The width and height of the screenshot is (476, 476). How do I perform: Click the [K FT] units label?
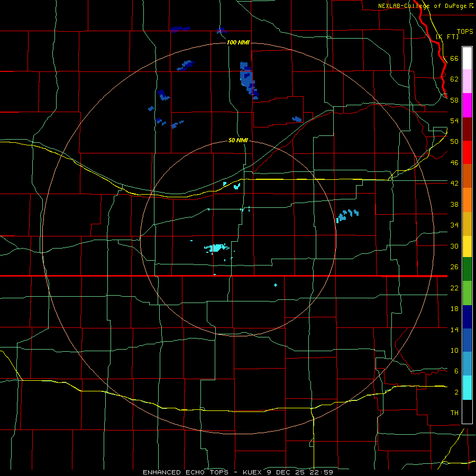pos(447,36)
